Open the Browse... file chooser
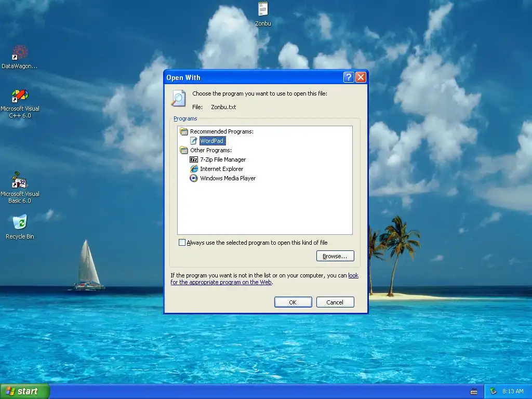The image size is (532, 399). point(335,256)
